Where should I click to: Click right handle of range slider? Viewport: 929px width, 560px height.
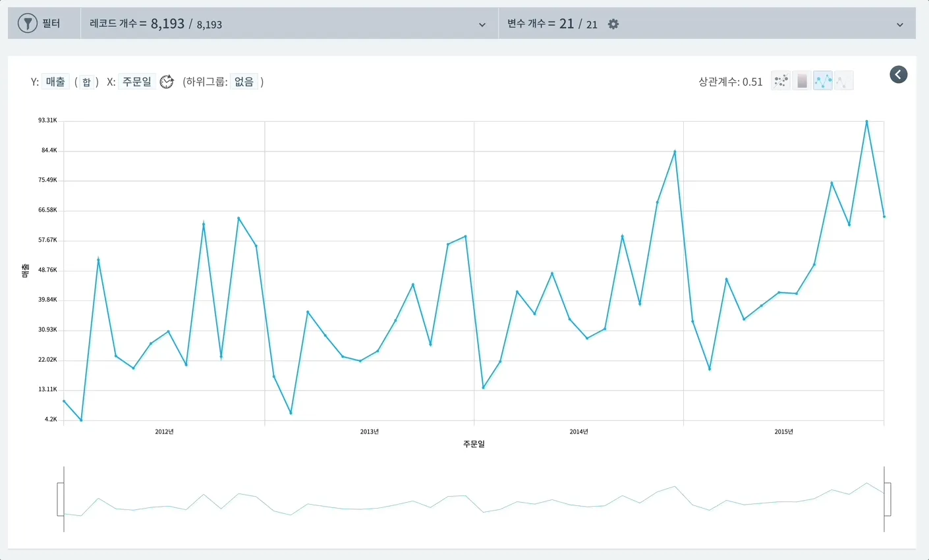887,499
